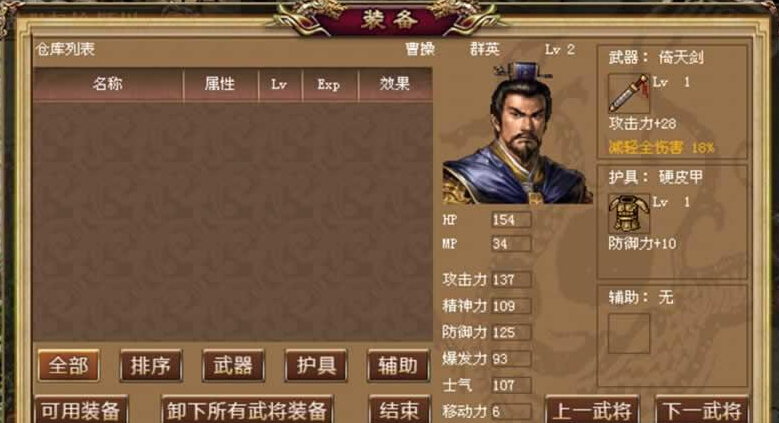Click the Lv column header
This screenshot has height=423, width=779.
tap(280, 85)
